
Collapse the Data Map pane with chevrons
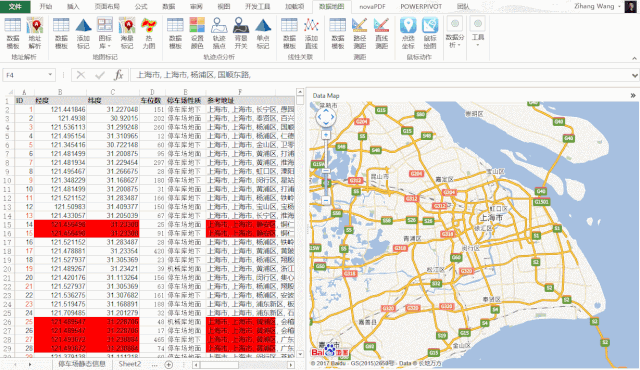(633, 95)
